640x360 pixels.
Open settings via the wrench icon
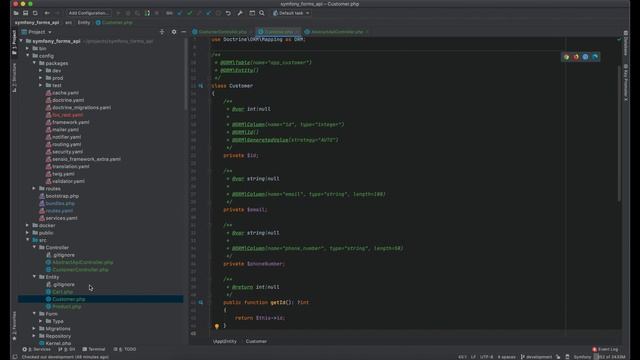click(240, 13)
